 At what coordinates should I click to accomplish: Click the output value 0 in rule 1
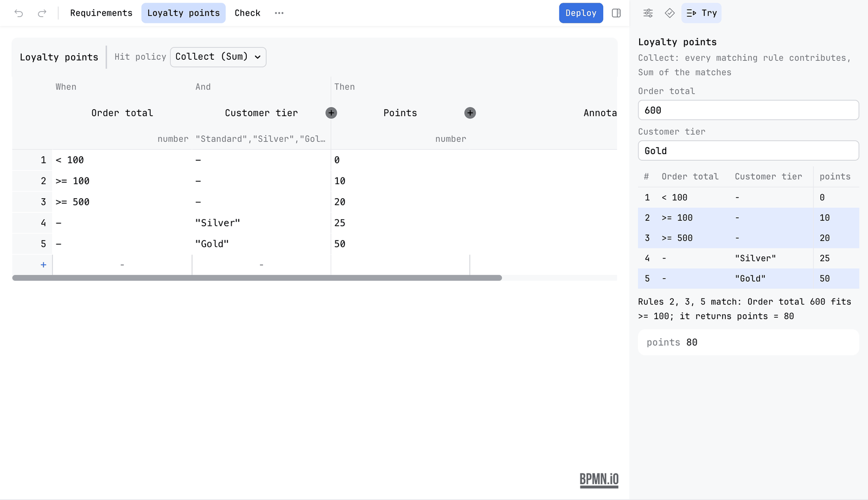point(400,160)
